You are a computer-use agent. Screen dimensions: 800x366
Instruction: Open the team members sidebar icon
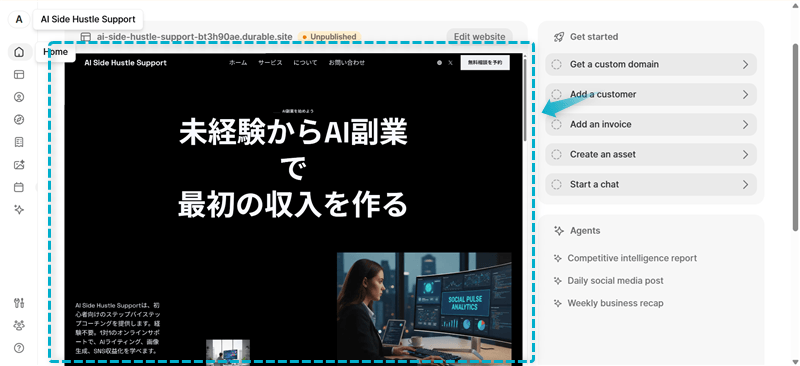click(19, 325)
